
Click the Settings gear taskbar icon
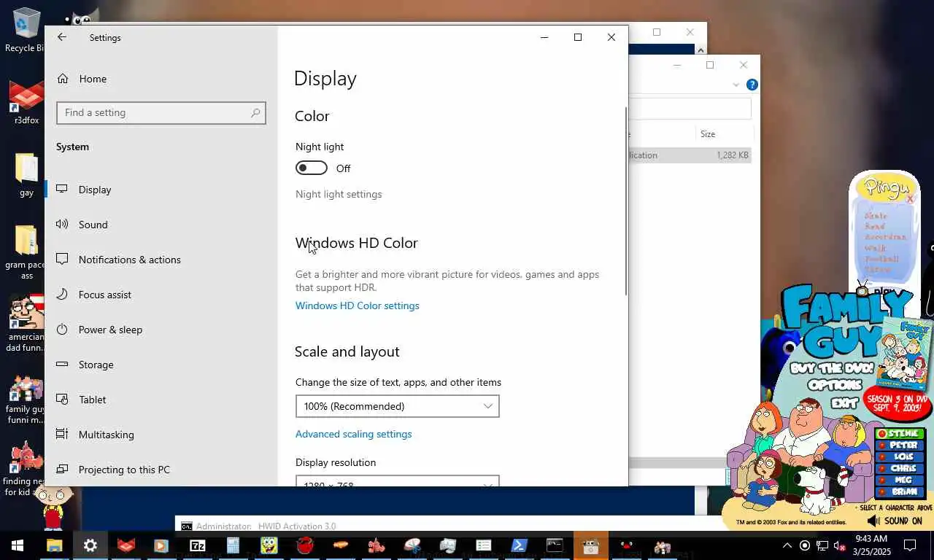tap(90, 545)
